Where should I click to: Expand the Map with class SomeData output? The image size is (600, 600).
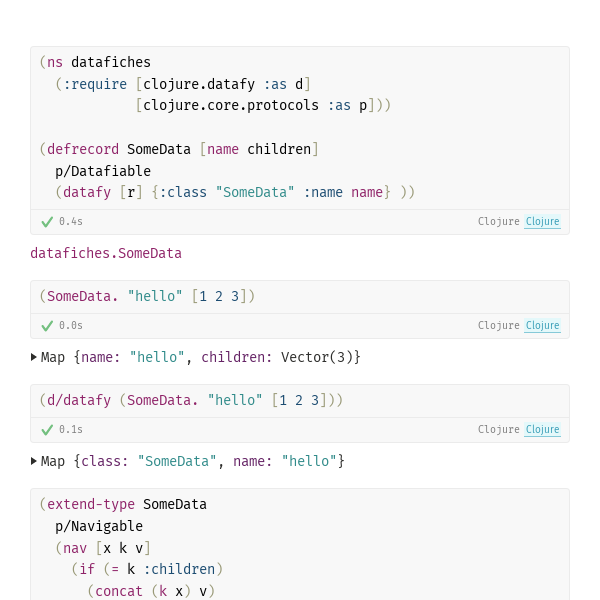[34, 461]
